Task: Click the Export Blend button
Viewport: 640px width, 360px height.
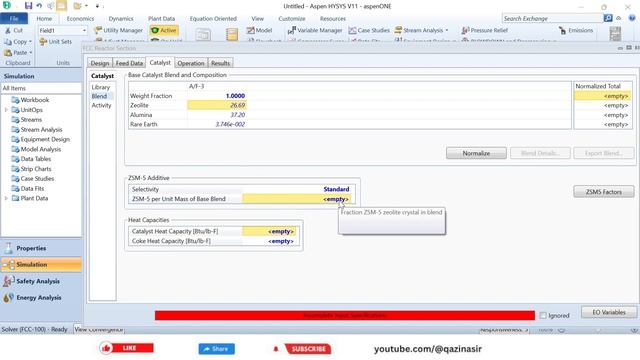Action: click(x=604, y=153)
